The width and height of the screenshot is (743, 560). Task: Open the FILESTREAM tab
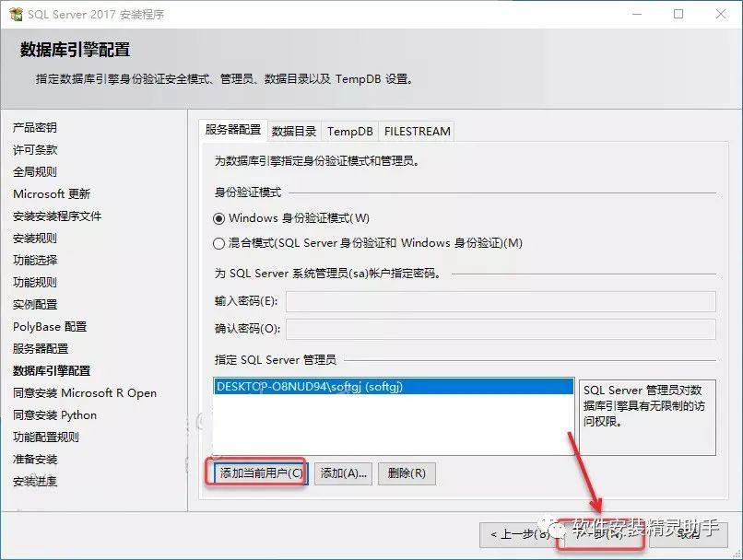tap(417, 131)
